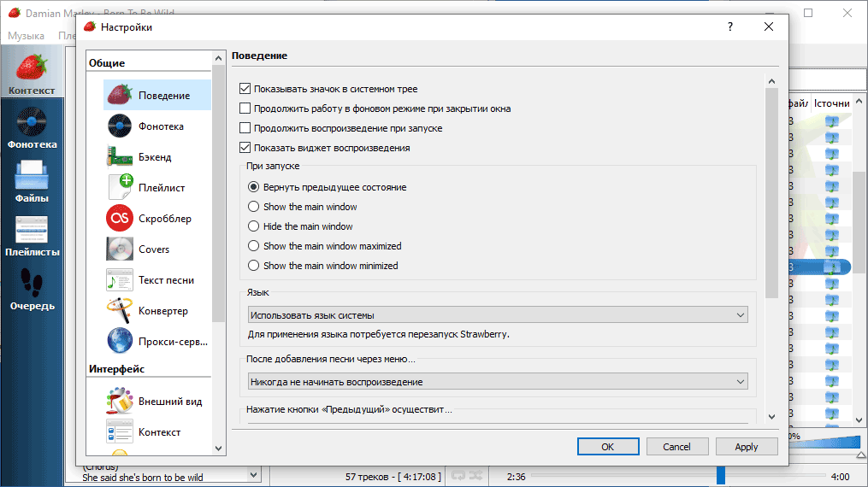Toggle the repeat mode icon in status bar
The width and height of the screenshot is (868, 487).
tap(458, 475)
